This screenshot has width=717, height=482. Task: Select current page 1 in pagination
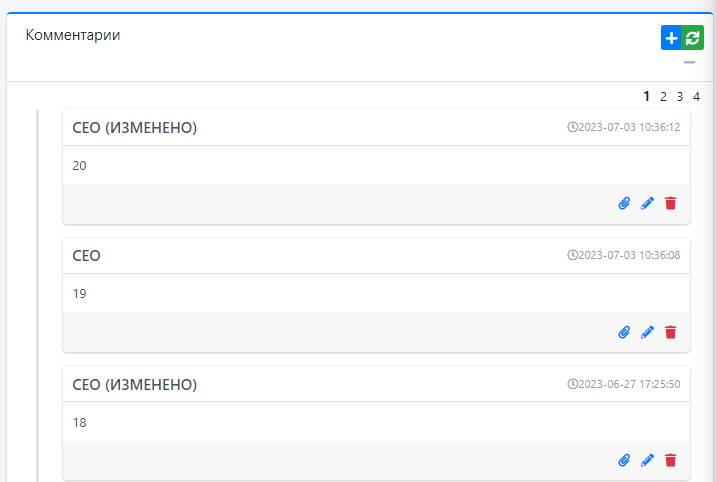coord(647,97)
